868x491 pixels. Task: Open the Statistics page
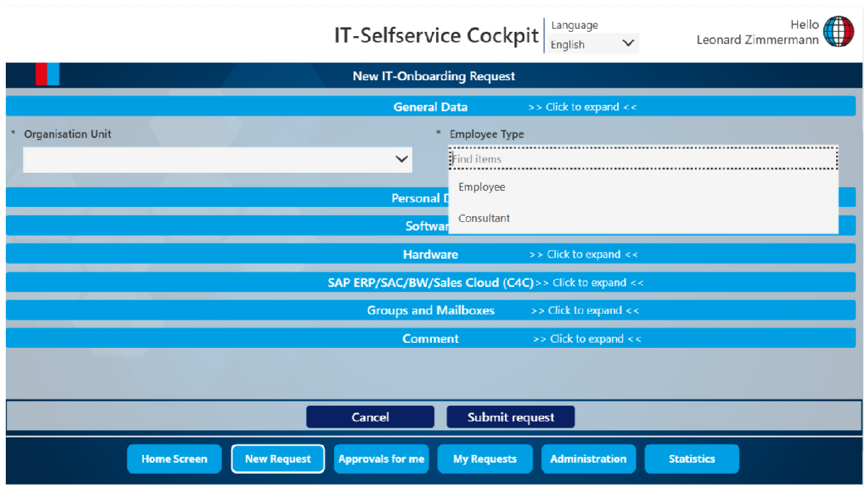point(692,459)
